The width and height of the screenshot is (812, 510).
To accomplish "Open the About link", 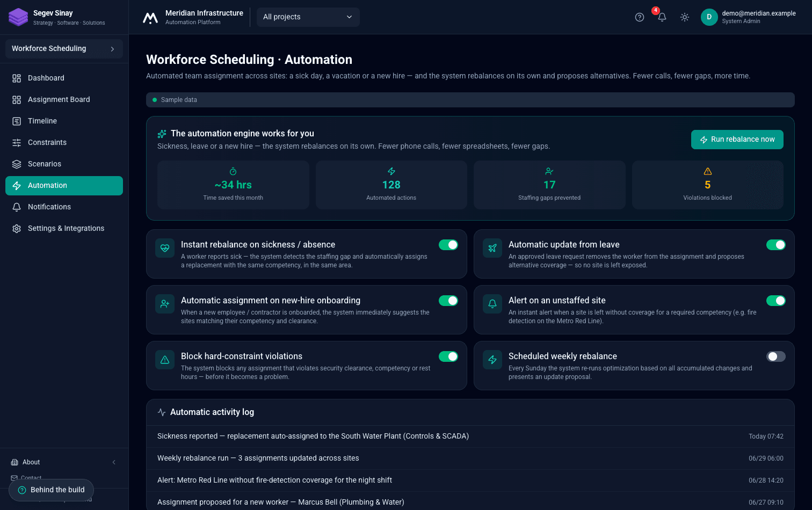I will [x=31, y=462].
